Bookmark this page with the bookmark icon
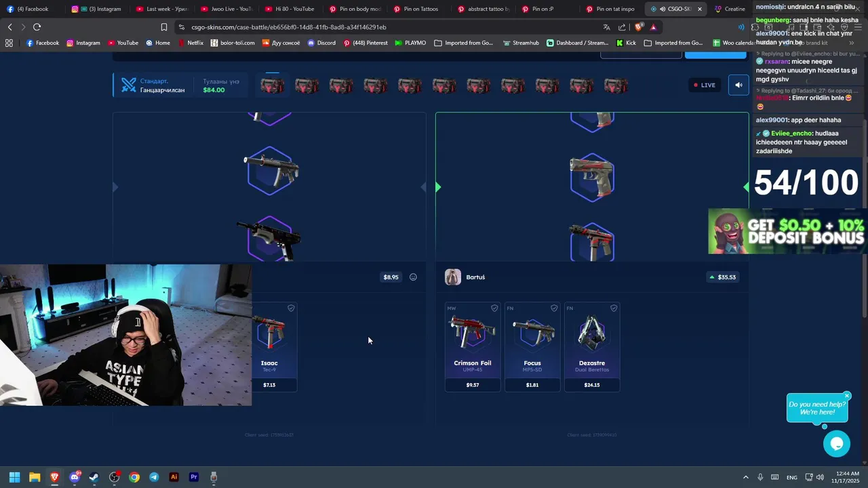The height and width of the screenshot is (488, 868). [163, 27]
